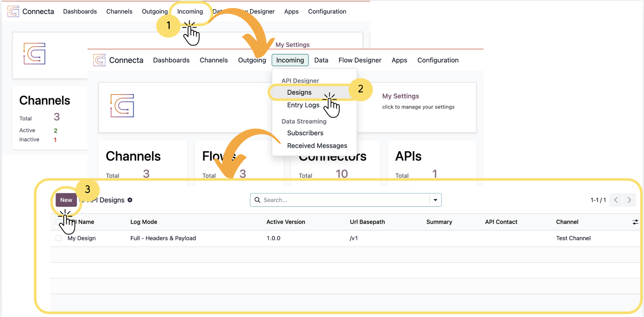Image resolution: width=644 pixels, height=317 pixels.
Task: Expand search options dropdown arrow
Action: 435,200
